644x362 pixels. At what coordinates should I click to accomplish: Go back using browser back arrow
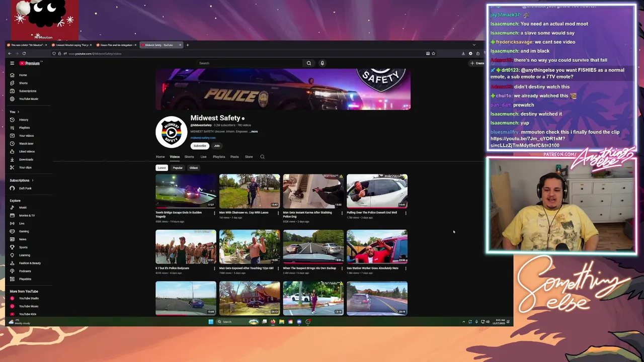[10, 53]
